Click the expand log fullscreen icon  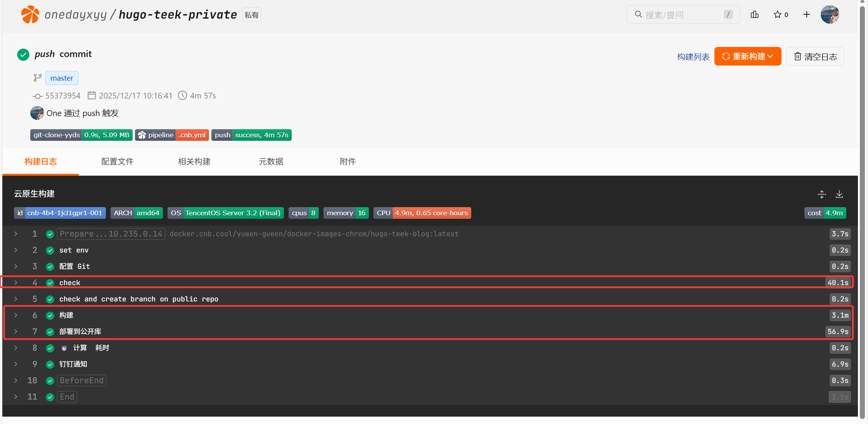tap(821, 194)
